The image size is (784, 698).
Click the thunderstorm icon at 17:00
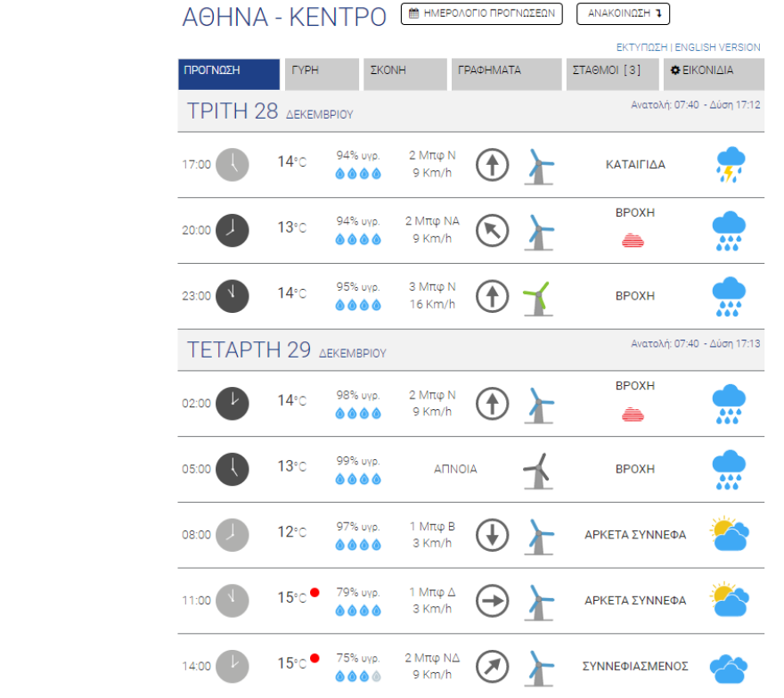[730, 165]
